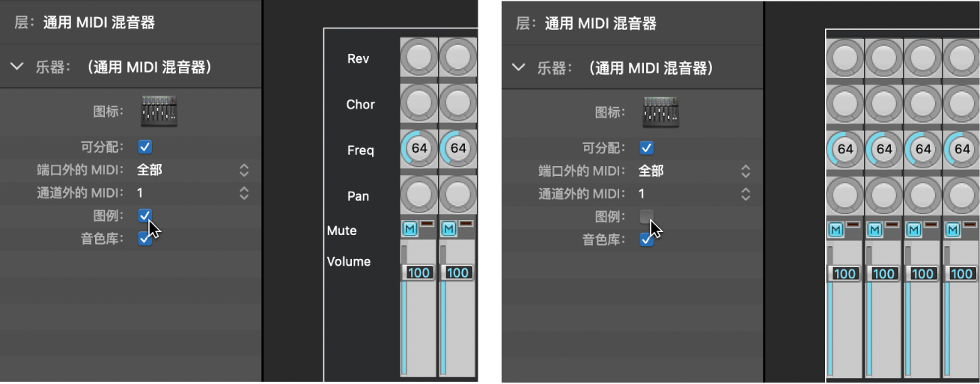
Task: Click the second channel Chor knob
Action: tap(458, 103)
